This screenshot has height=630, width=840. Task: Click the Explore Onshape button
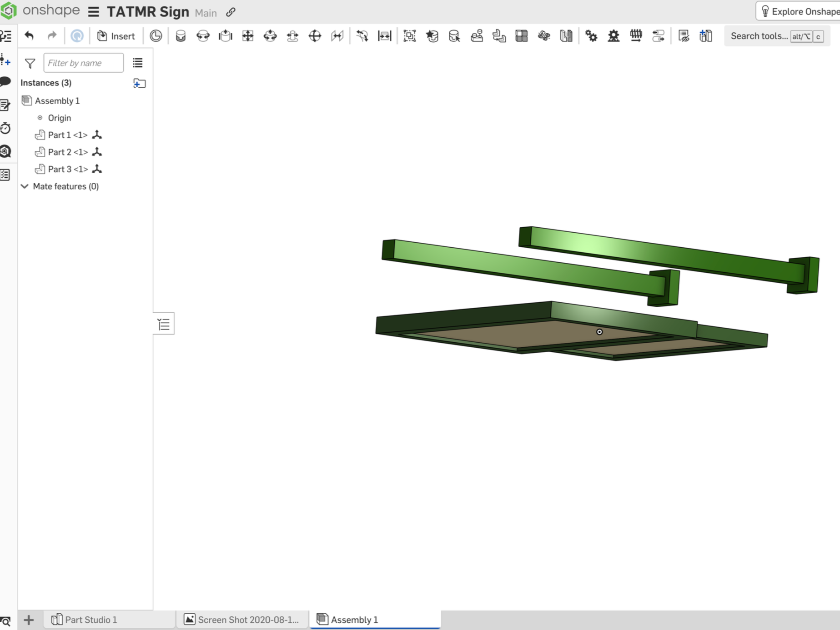tap(798, 11)
